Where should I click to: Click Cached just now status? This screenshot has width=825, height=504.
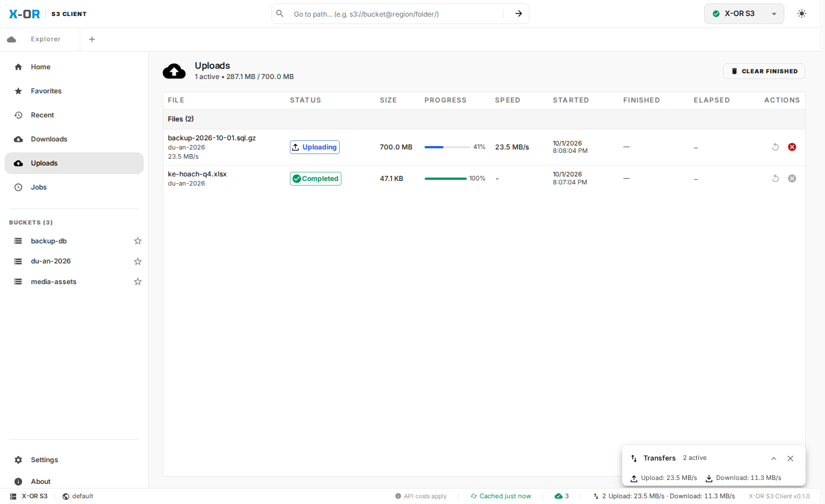501,496
